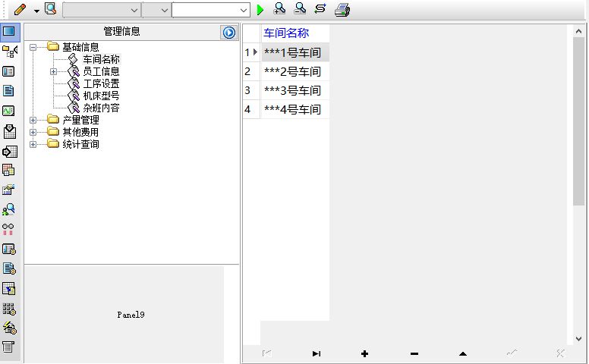Select the 其他费用 folder node
Image resolution: width=589 pixels, height=364 pixels.
(x=80, y=132)
